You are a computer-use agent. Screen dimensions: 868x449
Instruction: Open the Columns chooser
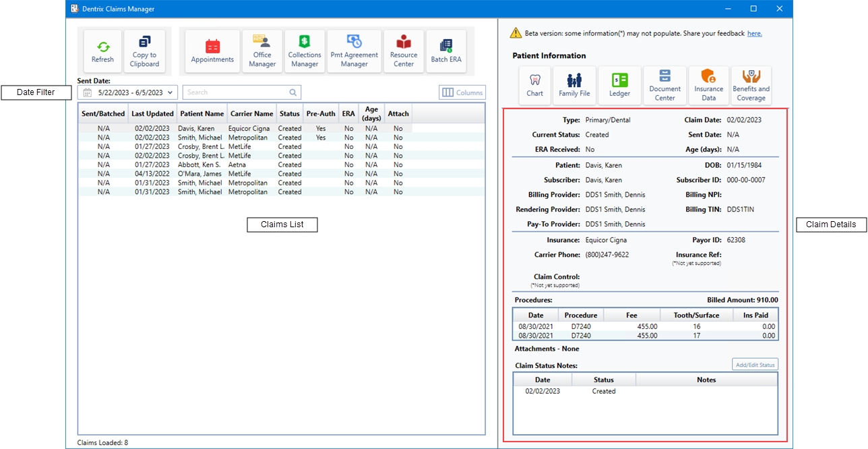pos(462,92)
